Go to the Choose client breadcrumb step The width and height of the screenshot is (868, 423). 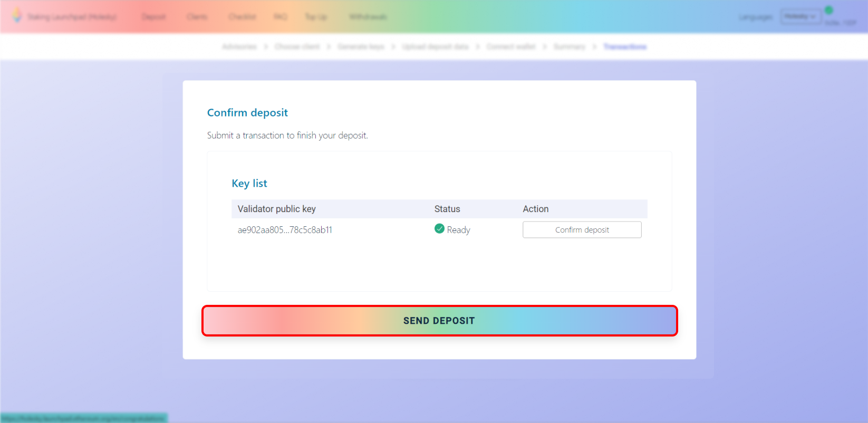pyautogui.click(x=297, y=46)
